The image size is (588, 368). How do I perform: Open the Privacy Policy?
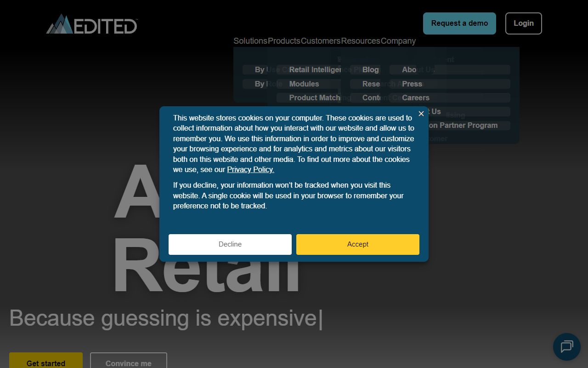coord(250,169)
